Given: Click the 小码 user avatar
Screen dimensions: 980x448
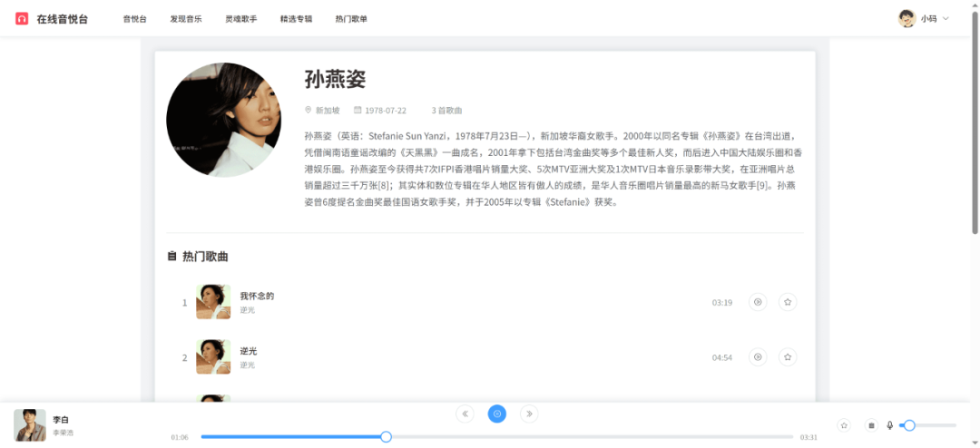Looking at the screenshot, I should 906,19.
